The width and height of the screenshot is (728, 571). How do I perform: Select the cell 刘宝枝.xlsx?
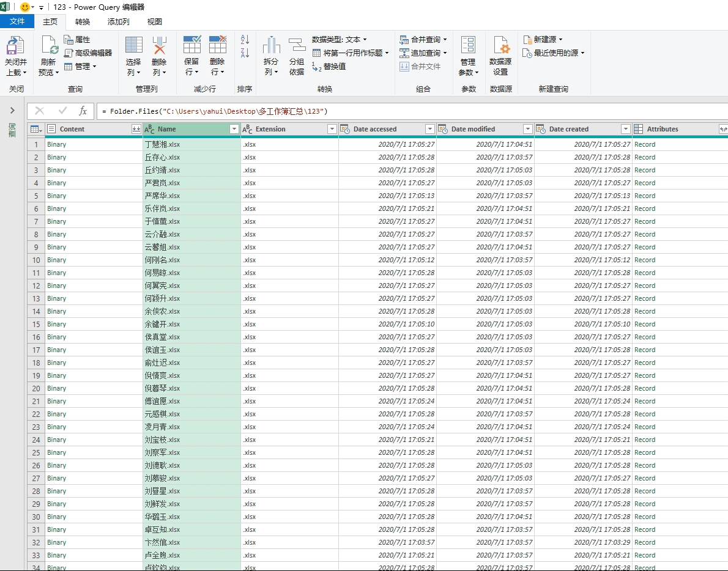191,440
